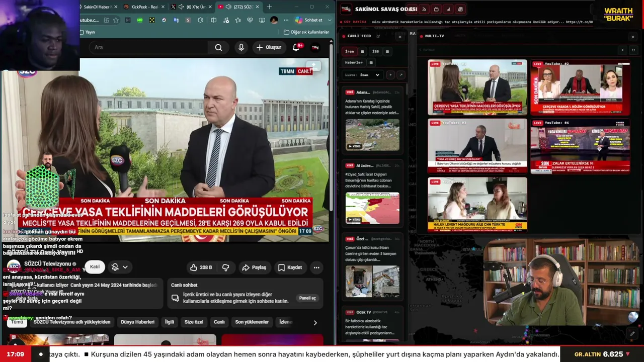This screenshot has height=362, width=644.
Task: Select the İBB feed tab
Action: 375,51
